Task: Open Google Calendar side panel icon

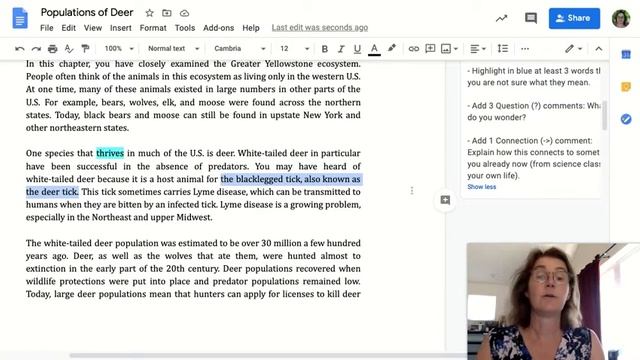Action: point(626,54)
